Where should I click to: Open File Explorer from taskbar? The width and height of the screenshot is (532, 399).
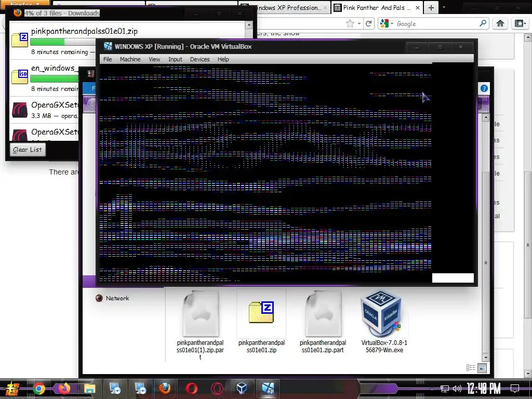tap(89, 389)
